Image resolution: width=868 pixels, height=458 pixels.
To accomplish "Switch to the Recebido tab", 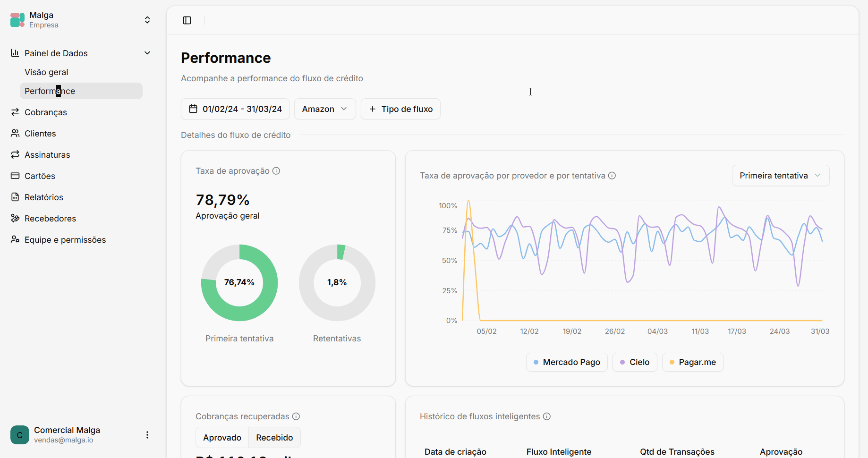I will (x=274, y=438).
